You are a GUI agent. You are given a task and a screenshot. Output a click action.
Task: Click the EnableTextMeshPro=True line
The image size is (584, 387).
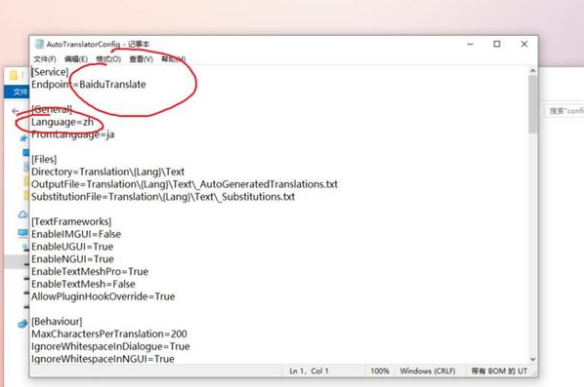click(90, 272)
